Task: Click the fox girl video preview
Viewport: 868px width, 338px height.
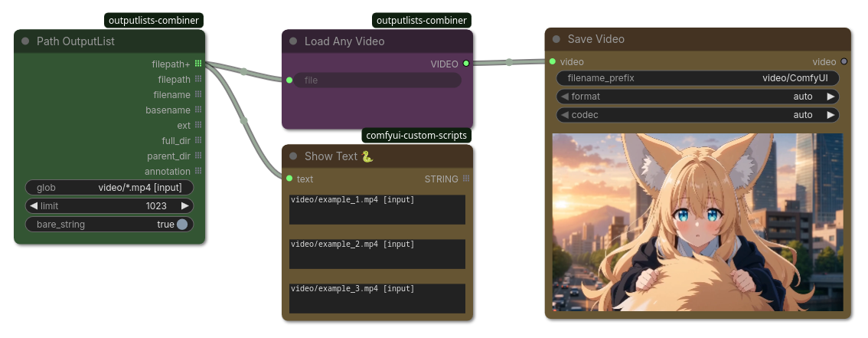Action: coord(697,222)
